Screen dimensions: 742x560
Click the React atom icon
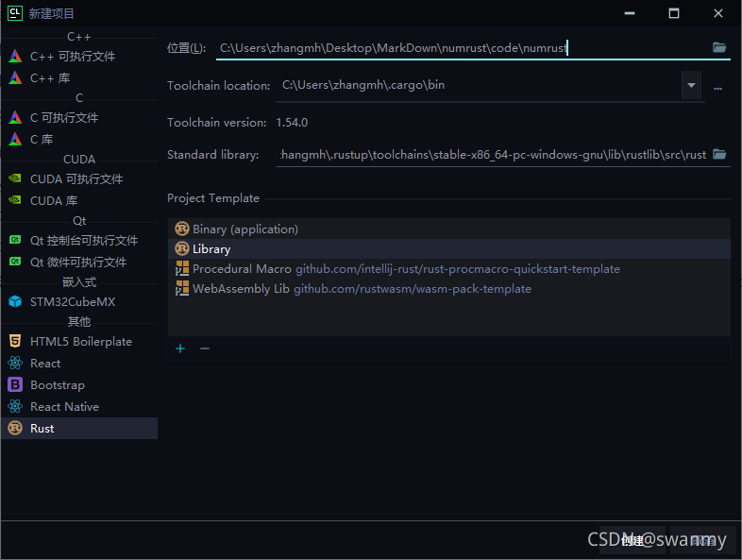coord(15,363)
